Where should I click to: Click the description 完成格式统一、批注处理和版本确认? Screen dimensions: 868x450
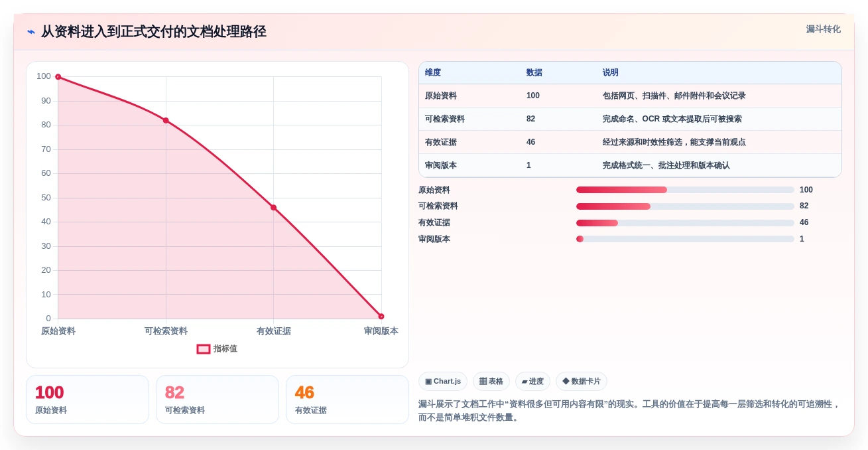tap(666, 165)
